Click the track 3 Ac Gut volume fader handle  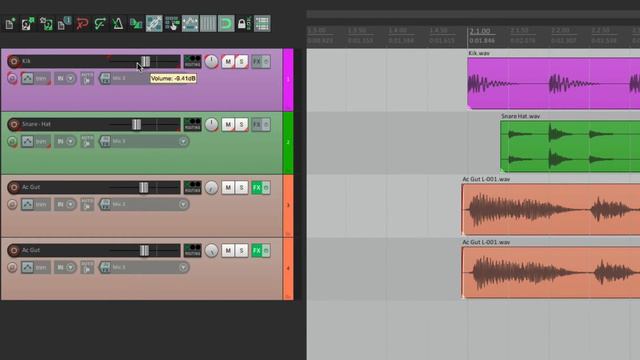point(143,188)
